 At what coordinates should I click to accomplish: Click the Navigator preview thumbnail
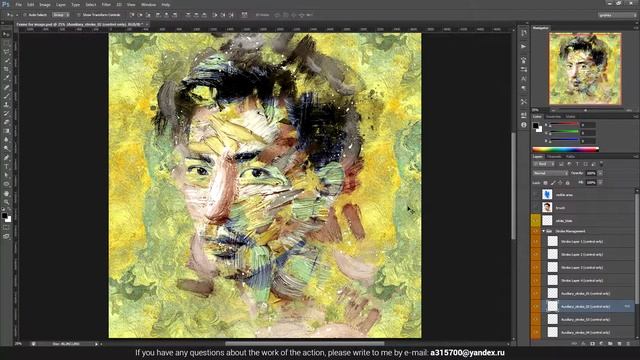tap(585, 69)
